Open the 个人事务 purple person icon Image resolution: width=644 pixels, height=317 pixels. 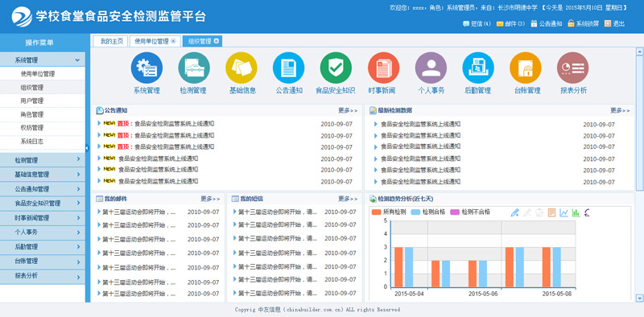[431, 68]
